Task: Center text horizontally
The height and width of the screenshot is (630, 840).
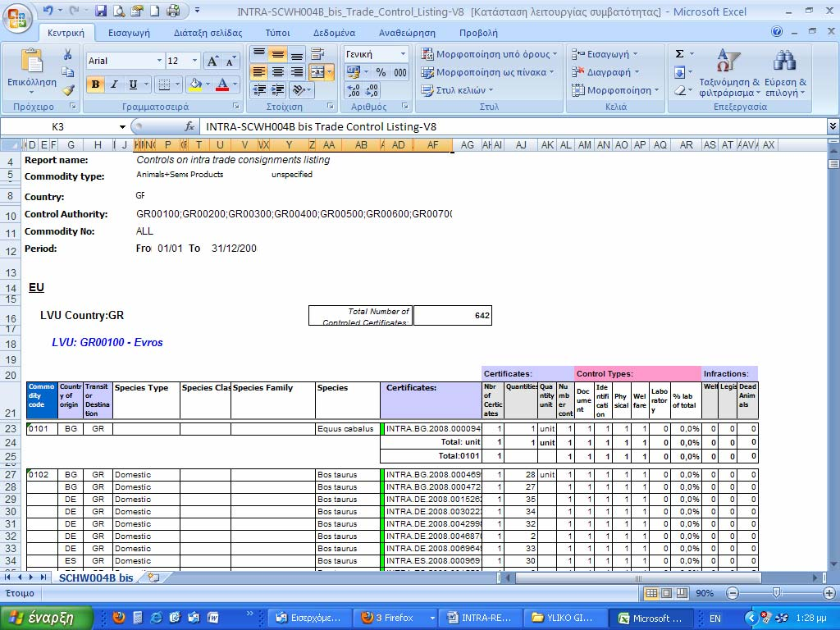Action: click(x=277, y=72)
